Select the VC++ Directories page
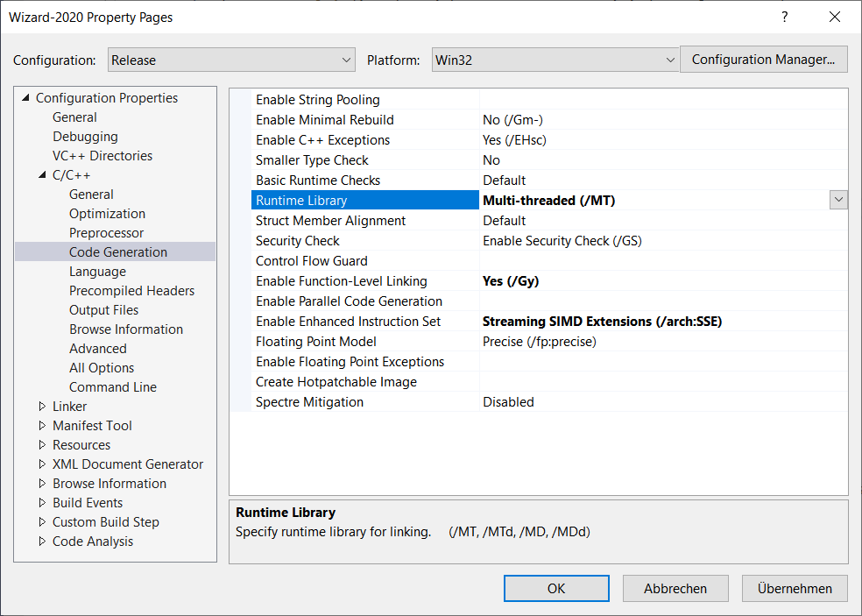The height and width of the screenshot is (616, 862). click(x=102, y=156)
